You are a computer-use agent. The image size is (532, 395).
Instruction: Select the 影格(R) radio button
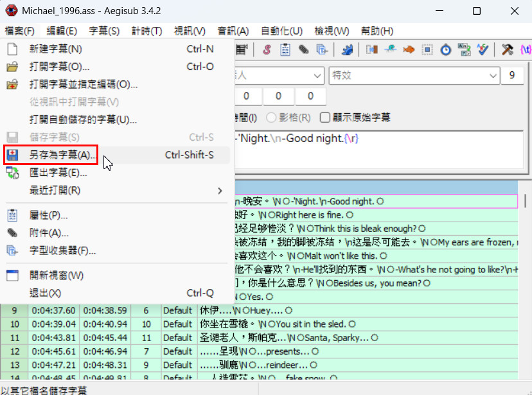271,118
